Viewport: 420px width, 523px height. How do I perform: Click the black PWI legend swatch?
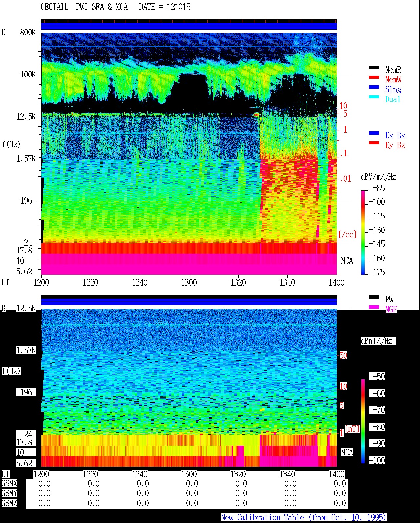(x=374, y=297)
